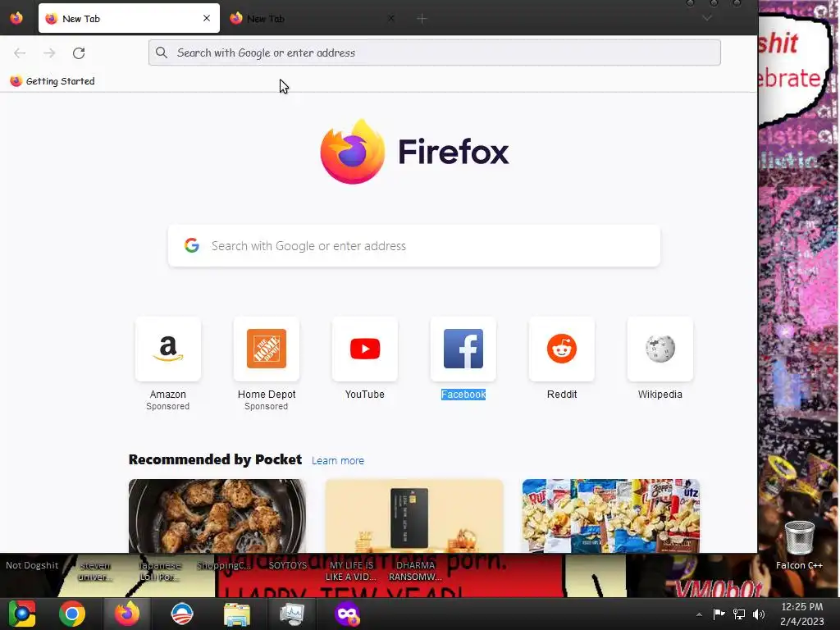
Task: Close the active New Tab tab
Action: click(206, 18)
